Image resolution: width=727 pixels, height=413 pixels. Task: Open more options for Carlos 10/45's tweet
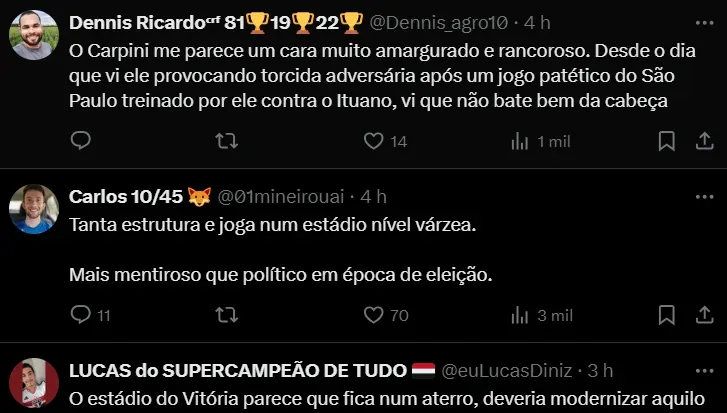(x=704, y=197)
